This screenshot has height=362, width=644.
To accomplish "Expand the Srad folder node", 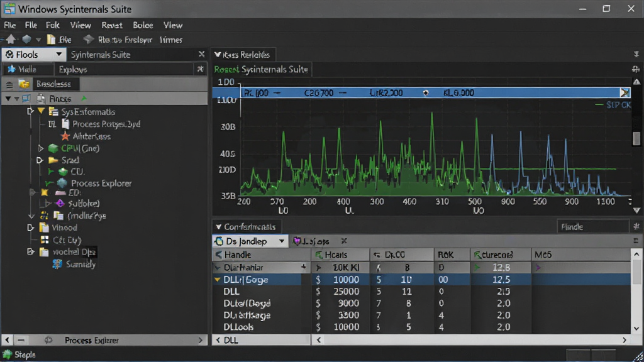I will [40, 160].
